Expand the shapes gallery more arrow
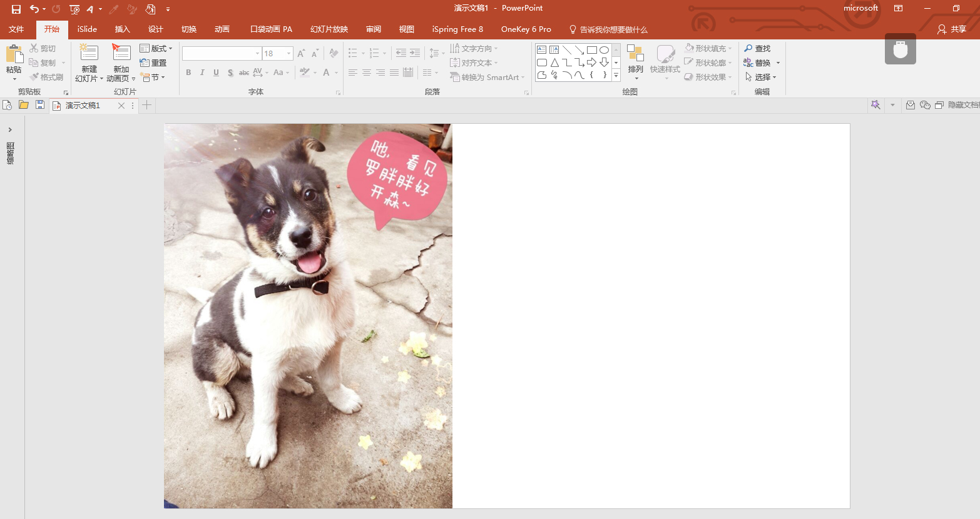This screenshot has height=519, width=980. pyautogui.click(x=616, y=76)
